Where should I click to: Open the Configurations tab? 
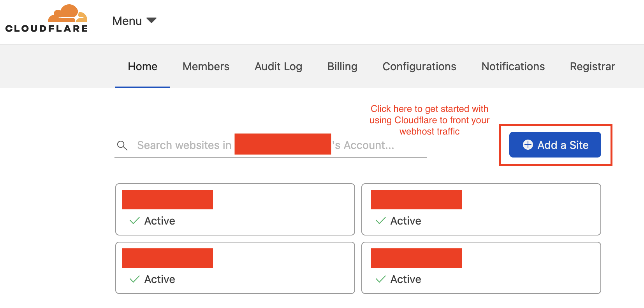tap(419, 67)
